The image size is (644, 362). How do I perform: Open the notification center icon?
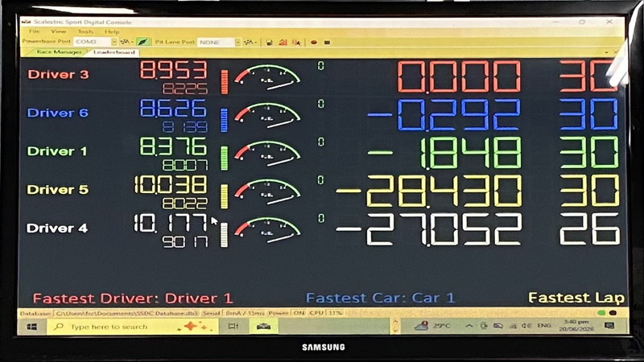coord(609,326)
